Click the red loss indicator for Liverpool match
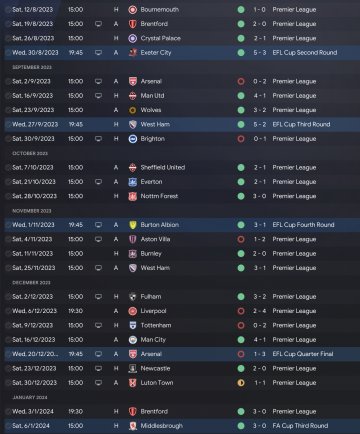 point(241,311)
